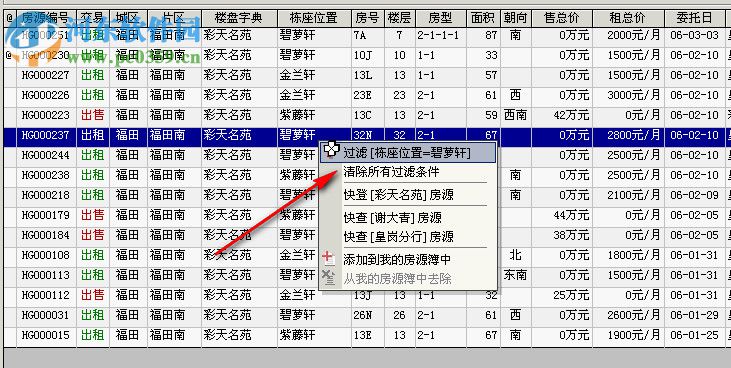
Task: Select 快查 [谢大吉] 房源 menu entry
Action: click(392, 217)
